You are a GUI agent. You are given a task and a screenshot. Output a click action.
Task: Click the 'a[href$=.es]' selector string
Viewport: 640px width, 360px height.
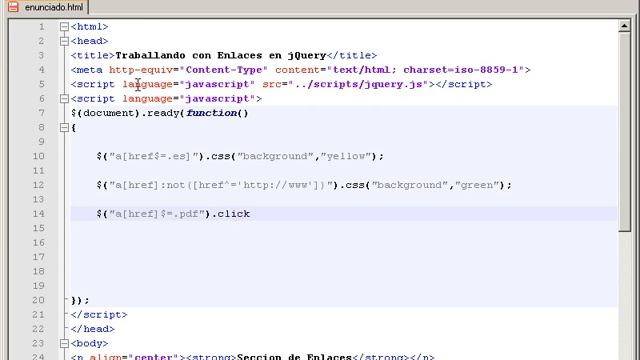click(x=153, y=156)
